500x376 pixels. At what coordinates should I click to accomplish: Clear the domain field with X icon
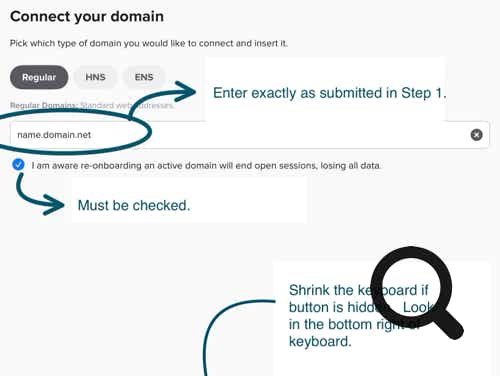(476, 135)
